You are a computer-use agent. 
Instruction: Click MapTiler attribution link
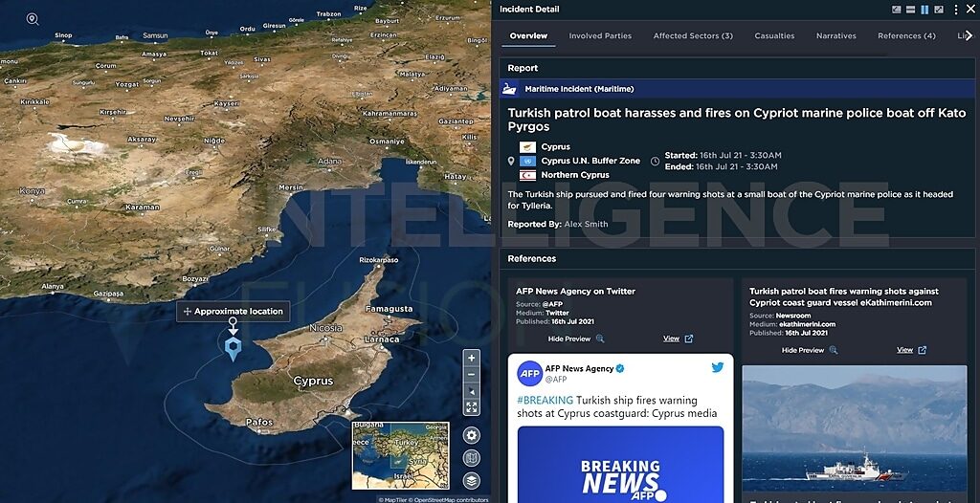pos(394,500)
